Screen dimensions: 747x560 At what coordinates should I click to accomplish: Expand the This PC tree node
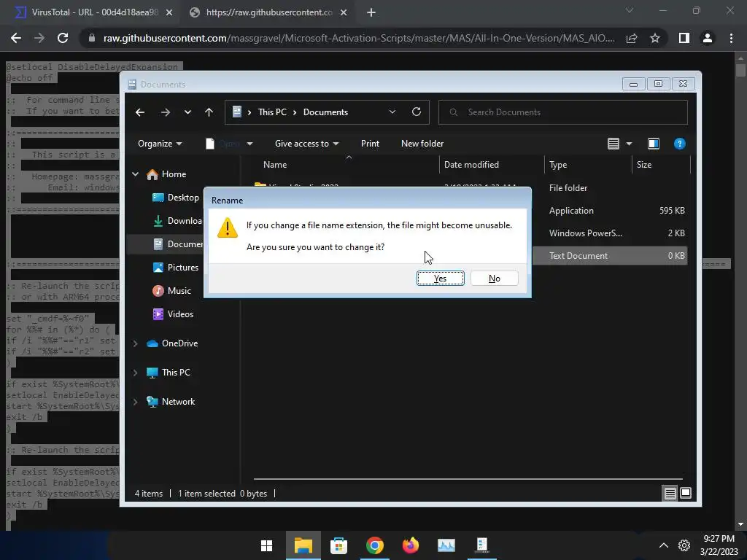point(135,373)
